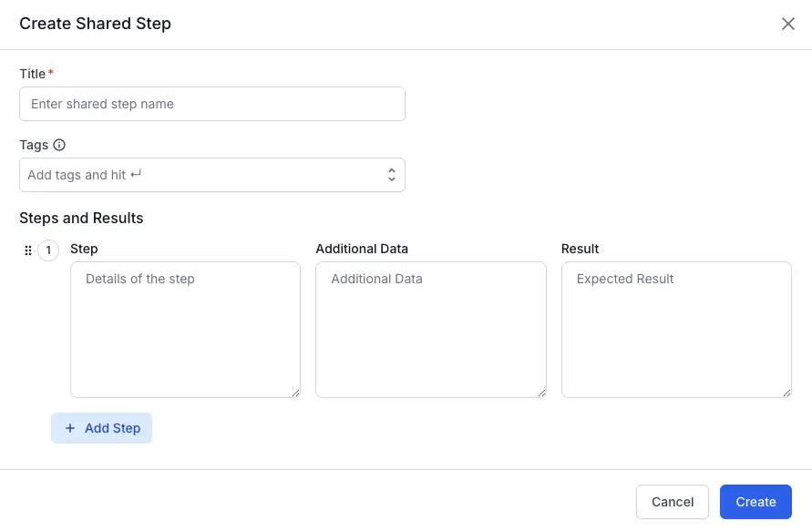This screenshot has width=812, height=531.
Task: Click the X to close Create Shared Step
Action: (x=787, y=24)
